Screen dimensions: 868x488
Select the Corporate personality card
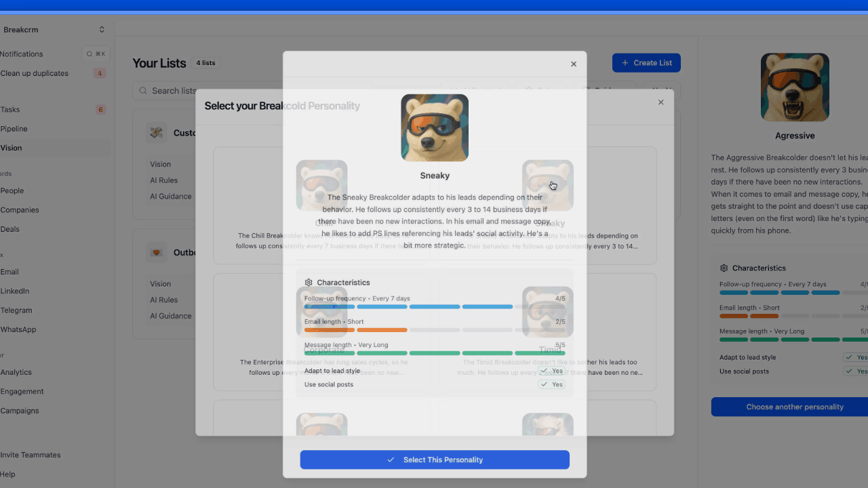[321, 332]
